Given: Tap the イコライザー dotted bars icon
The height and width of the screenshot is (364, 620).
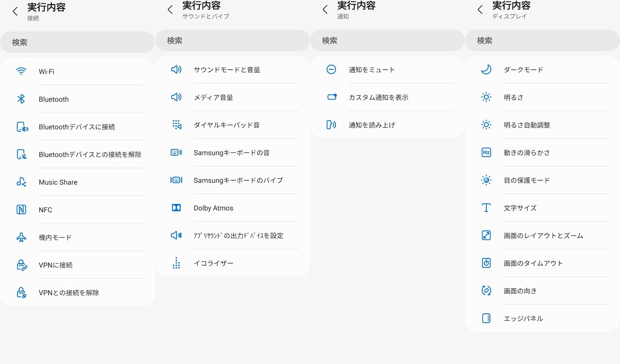Looking at the screenshot, I should pyautogui.click(x=176, y=263).
